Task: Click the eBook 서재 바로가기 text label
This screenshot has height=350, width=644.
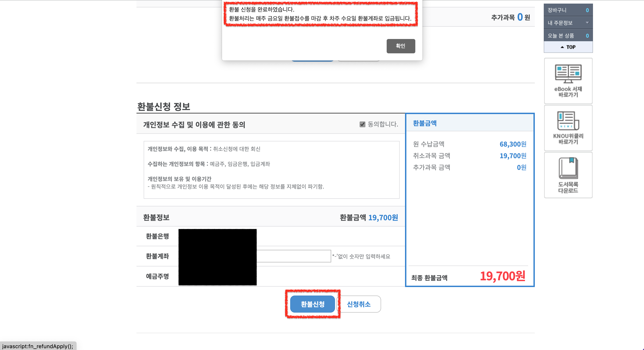Action: tap(568, 92)
